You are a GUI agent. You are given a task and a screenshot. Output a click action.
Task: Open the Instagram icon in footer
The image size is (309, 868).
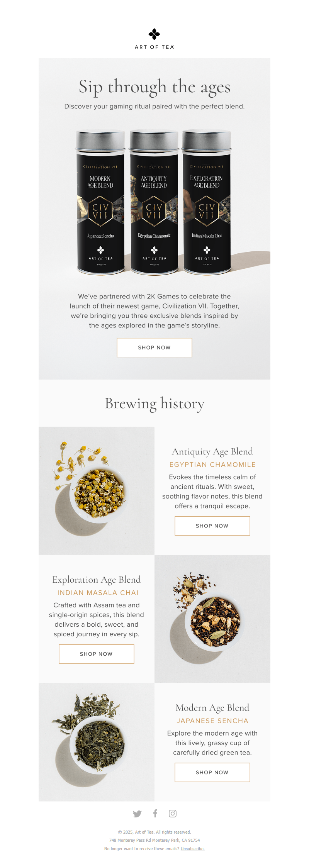(x=173, y=814)
